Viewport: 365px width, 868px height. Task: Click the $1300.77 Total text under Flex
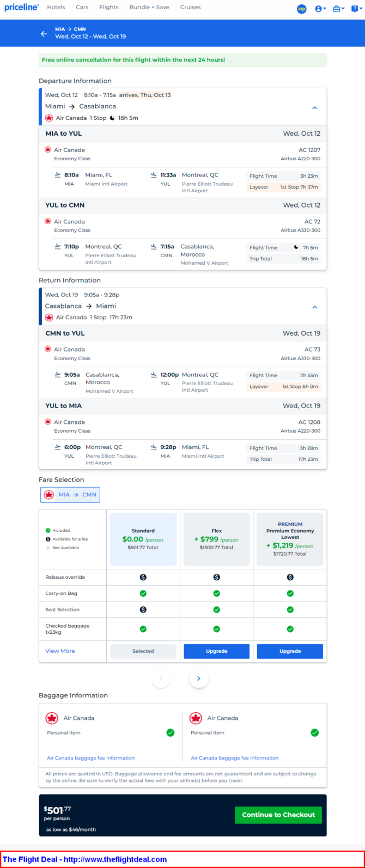pos(216,548)
